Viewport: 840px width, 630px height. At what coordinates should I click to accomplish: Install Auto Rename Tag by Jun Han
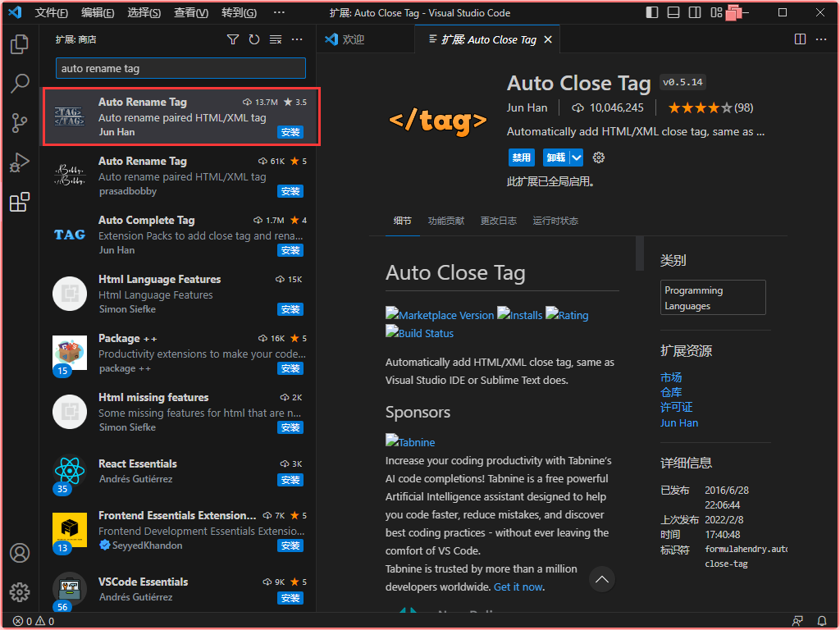[x=290, y=132]
